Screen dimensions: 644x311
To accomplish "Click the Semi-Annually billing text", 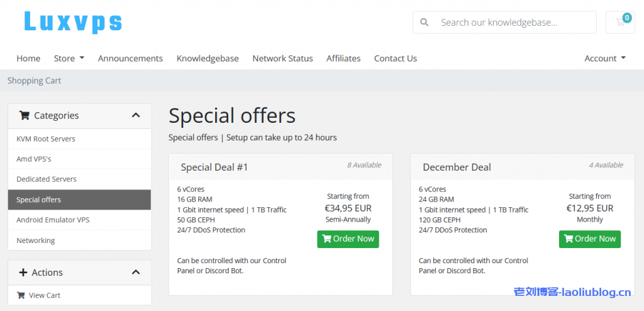I will [x=348, y=220].
